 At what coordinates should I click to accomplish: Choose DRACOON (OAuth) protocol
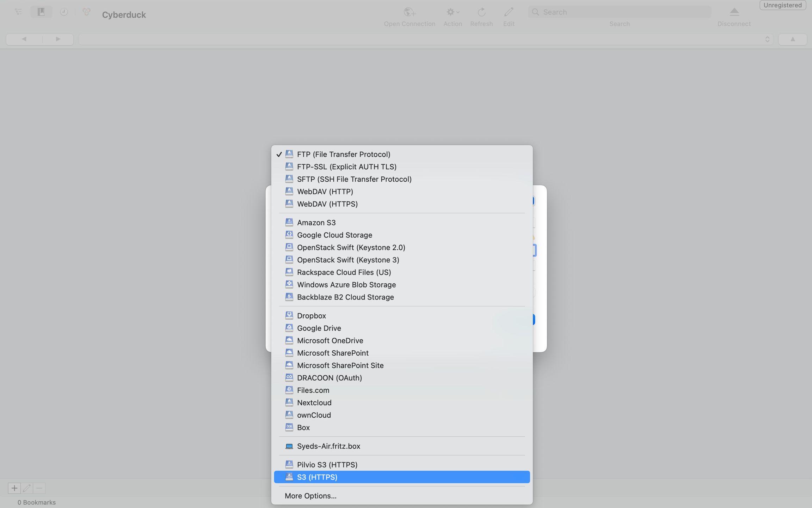[x=402, y=378]
